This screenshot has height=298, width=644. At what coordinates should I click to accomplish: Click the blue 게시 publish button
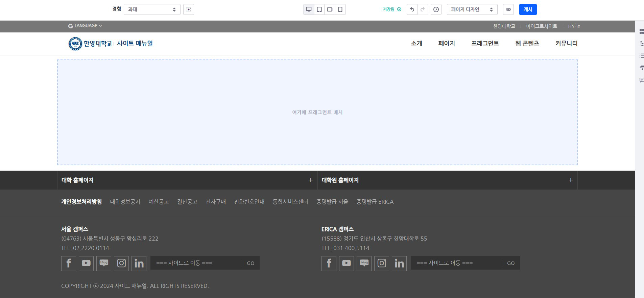coord(528,9)
